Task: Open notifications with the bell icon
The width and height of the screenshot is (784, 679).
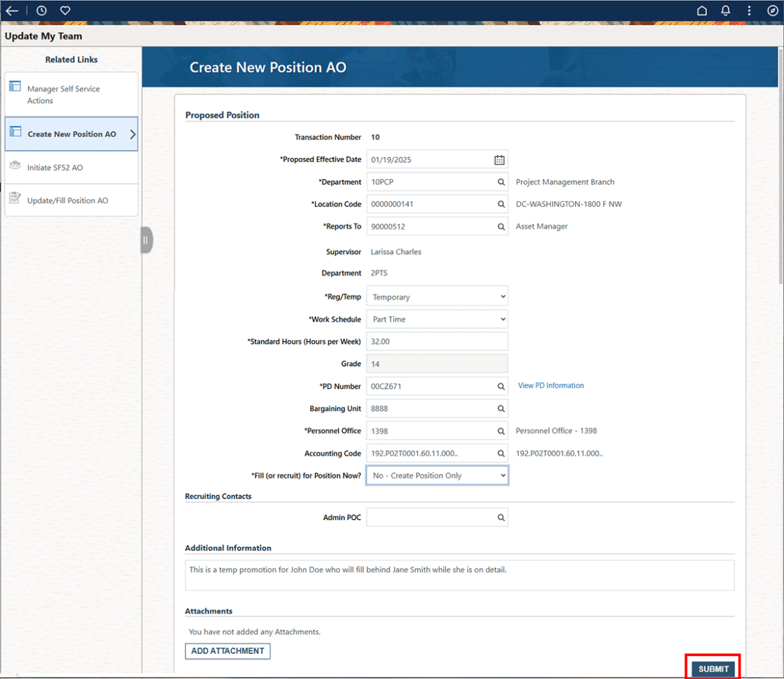Action: 725,10
